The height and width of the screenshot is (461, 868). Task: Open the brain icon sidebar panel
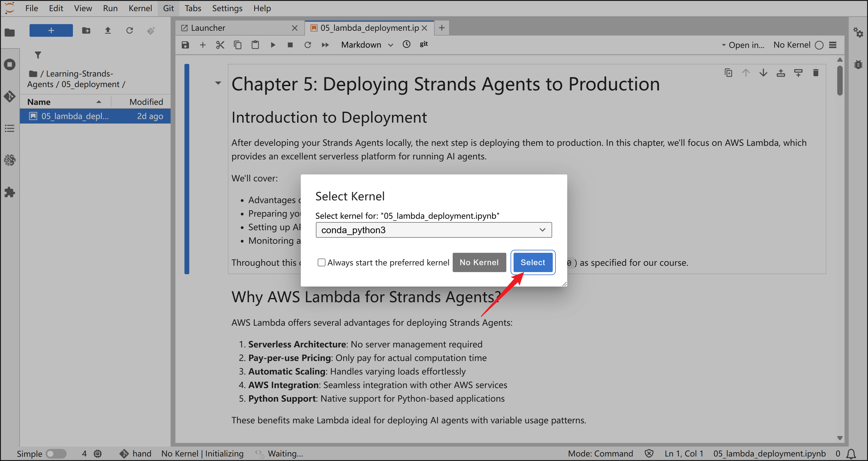pos(10,160)
